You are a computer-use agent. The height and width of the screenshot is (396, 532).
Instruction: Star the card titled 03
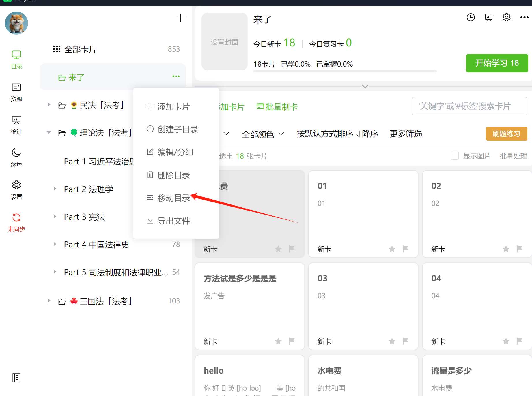392,341
